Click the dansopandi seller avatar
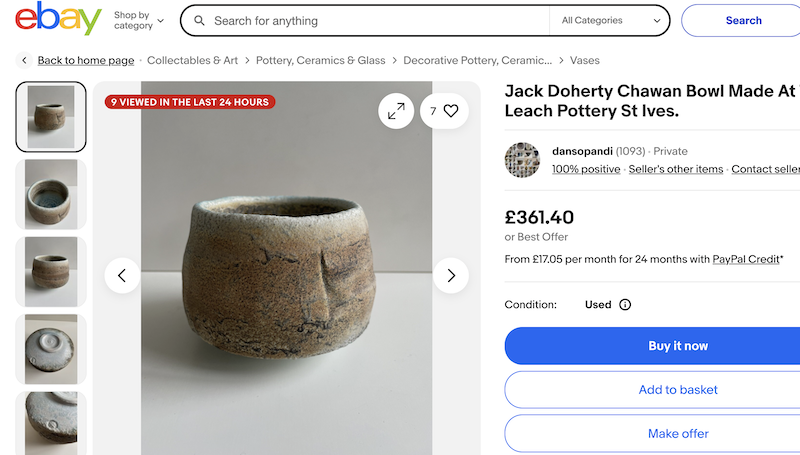The height and width of the screenshot is (455, 800). 522,160
